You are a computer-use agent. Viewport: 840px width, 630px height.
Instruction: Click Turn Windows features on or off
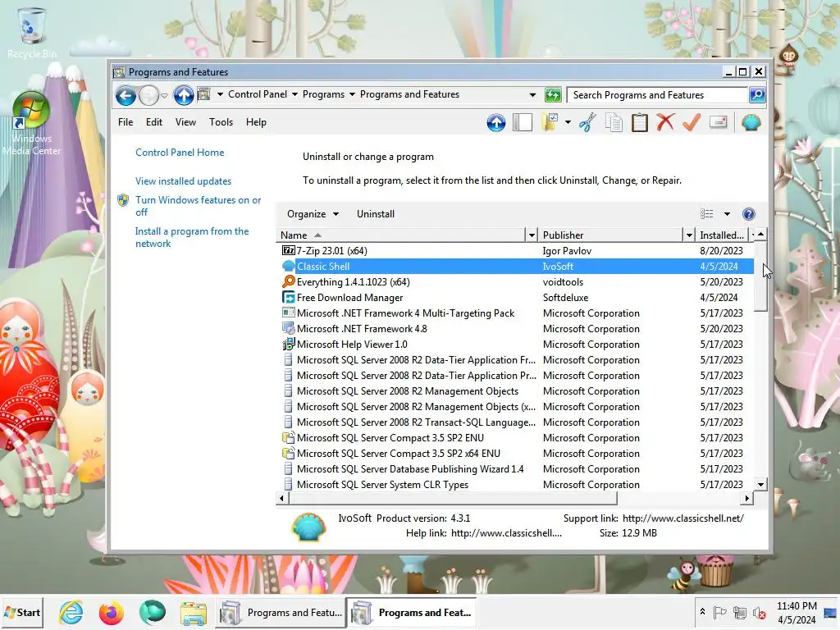coord(199,206)
